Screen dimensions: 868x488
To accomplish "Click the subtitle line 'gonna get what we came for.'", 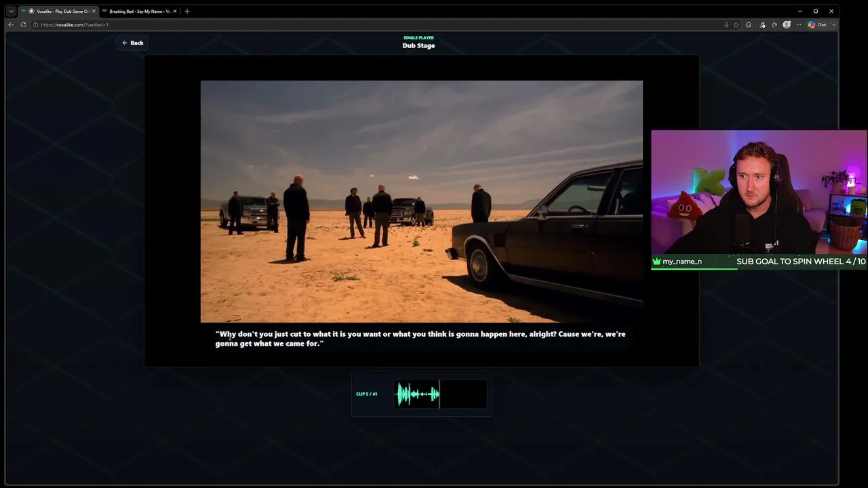I will 269,344.
